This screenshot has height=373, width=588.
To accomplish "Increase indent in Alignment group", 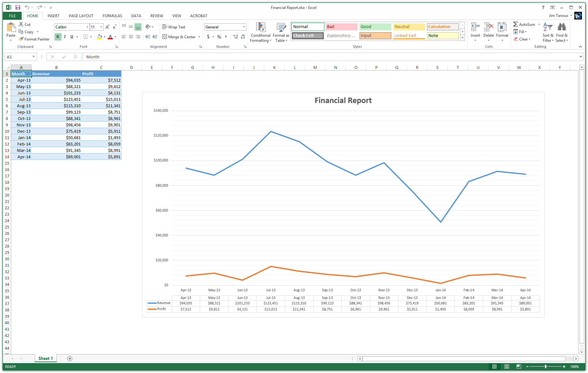I will 155,37.
